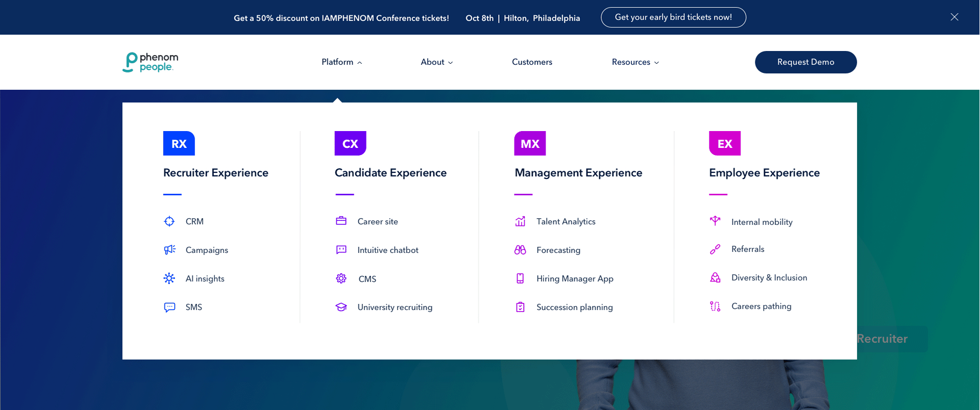Image resolution: width=980 pixels, height=410 pixels.
Task: Click the Forecasting binoculars icon
Action: 520,250
